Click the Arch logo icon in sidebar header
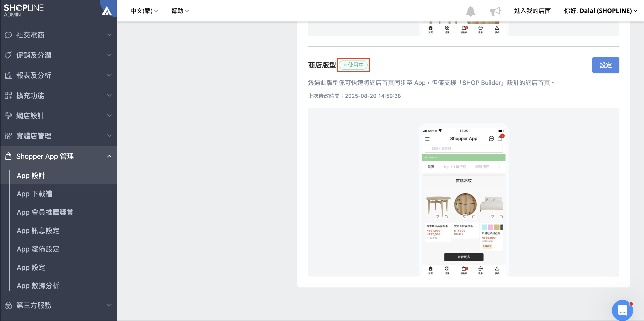644x321 pixels. point(107,11)
